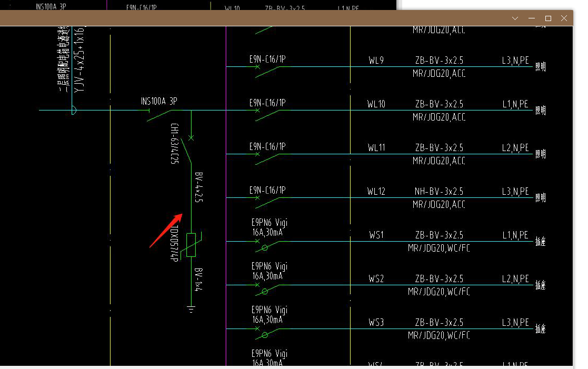
Task: Select the WL12 circuit breaker switch symbol
Action: point(267,202)
